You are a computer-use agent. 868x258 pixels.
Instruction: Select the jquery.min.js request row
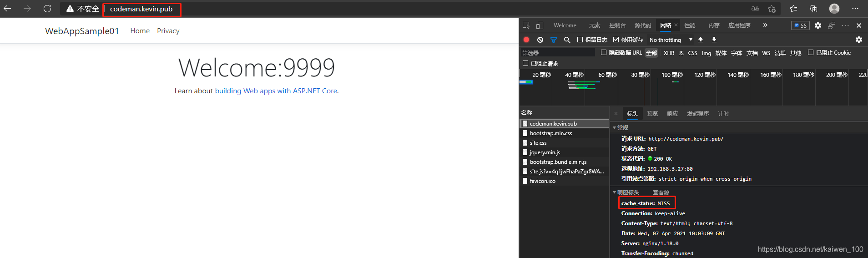564,152
